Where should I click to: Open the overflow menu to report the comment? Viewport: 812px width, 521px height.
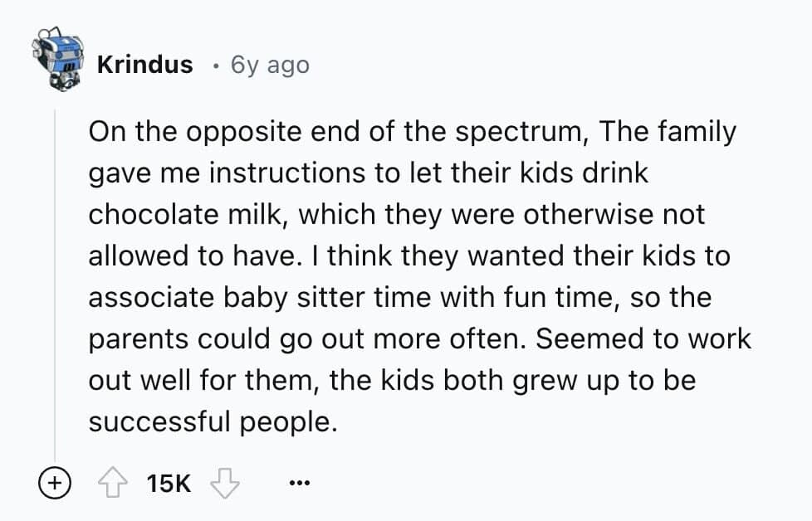pyautogui.click(x=299, y=482)
